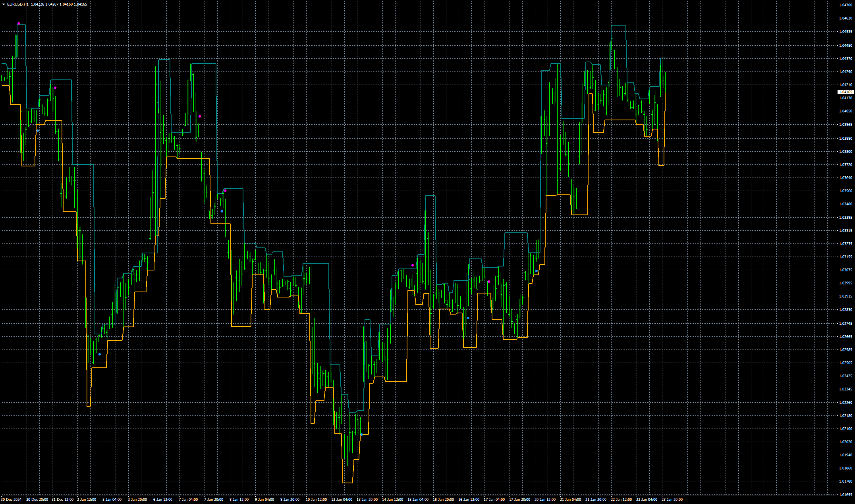Select the current price label 1.04165

tap(845, 92)
